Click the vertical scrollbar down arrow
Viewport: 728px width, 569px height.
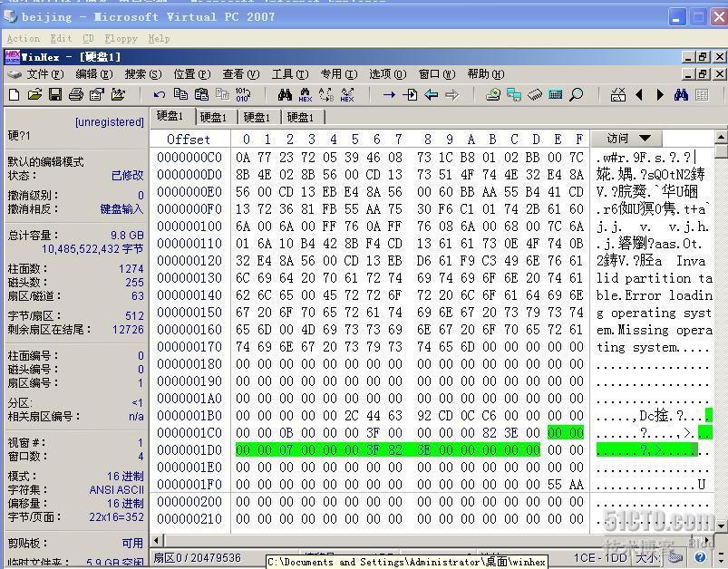pyautogui.click(x=720, y=525)
